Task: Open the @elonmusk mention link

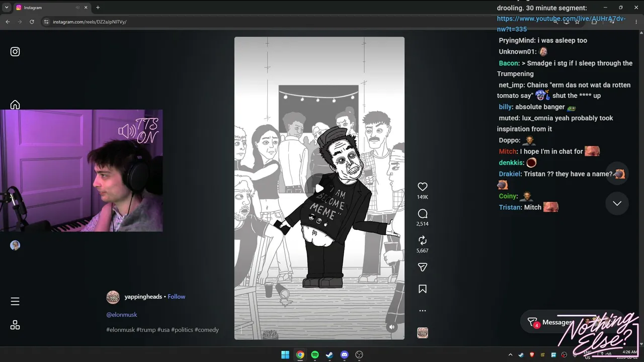Action: pos(122,315)
